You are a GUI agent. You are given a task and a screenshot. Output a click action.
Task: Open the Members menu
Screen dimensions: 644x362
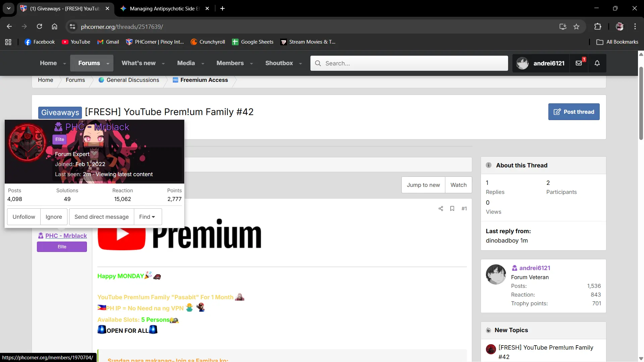tap(230, 63)
